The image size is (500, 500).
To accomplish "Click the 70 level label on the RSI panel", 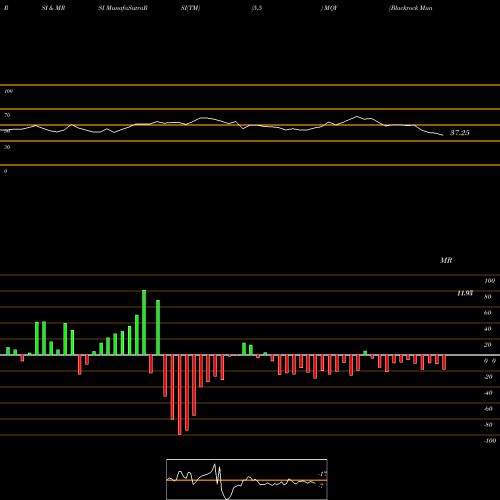I will click(x=7, y=115).
